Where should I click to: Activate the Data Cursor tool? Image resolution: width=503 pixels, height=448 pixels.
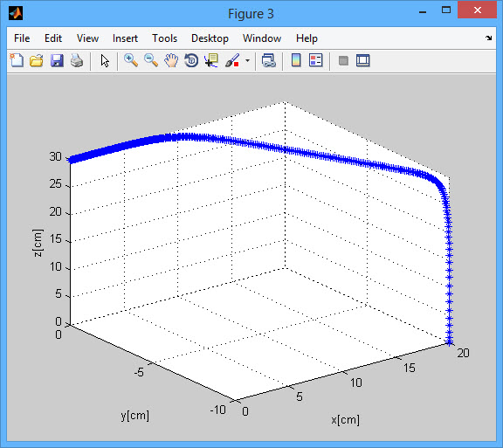[x=211, y=60]
